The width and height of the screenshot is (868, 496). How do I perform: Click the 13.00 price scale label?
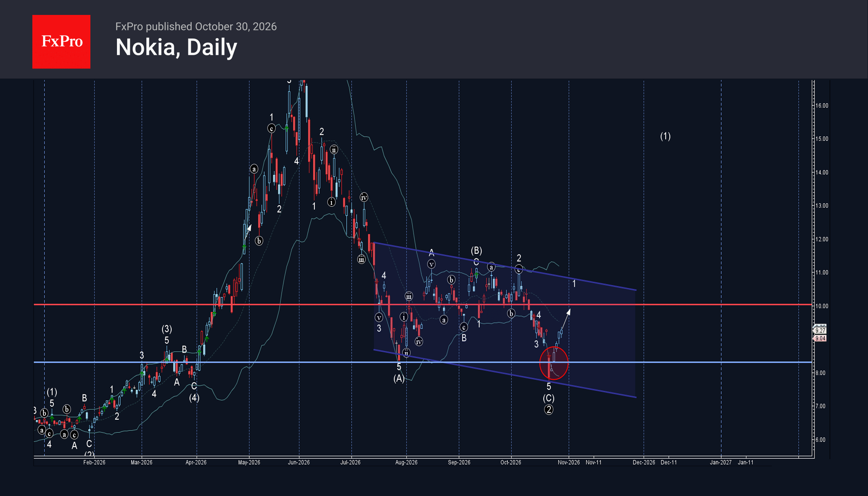pyautogui.click(x=822, y=206)
